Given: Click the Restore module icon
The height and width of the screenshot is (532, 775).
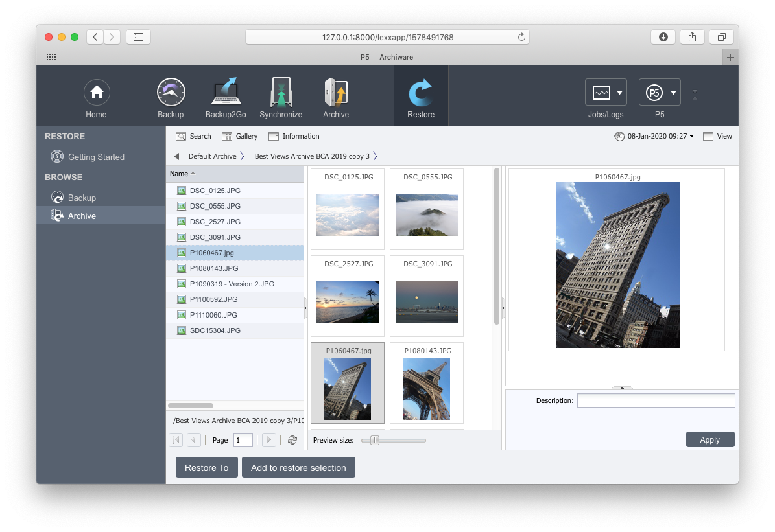Looking at the screenshot, I should click(421, 93).
